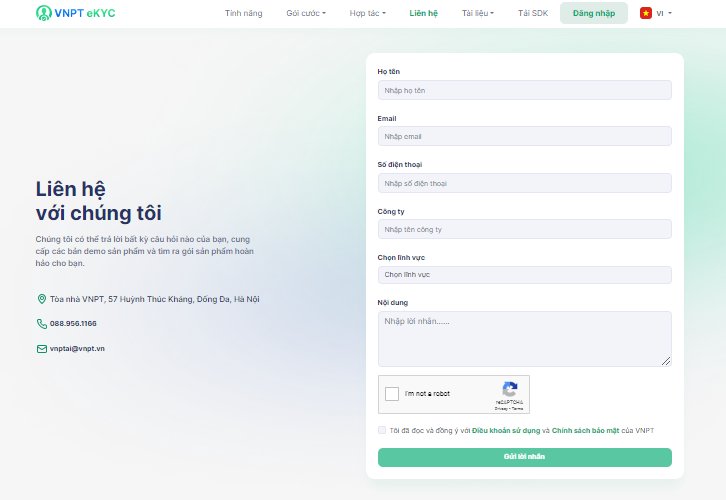Tick the terms agreement checkbox
Viewport: 726px width, 500px height.
382,430
